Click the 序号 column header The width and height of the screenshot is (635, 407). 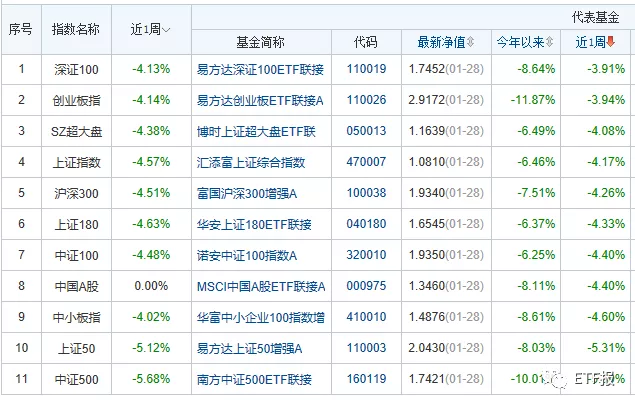point(21,29)
